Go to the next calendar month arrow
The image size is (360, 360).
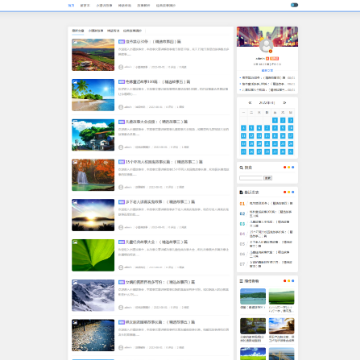(284, 103)
